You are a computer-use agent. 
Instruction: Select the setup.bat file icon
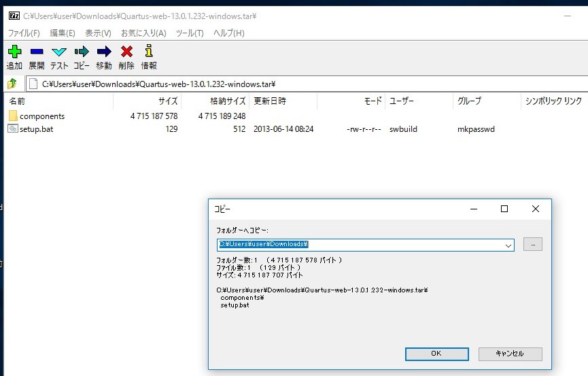(x=13, y=129)
